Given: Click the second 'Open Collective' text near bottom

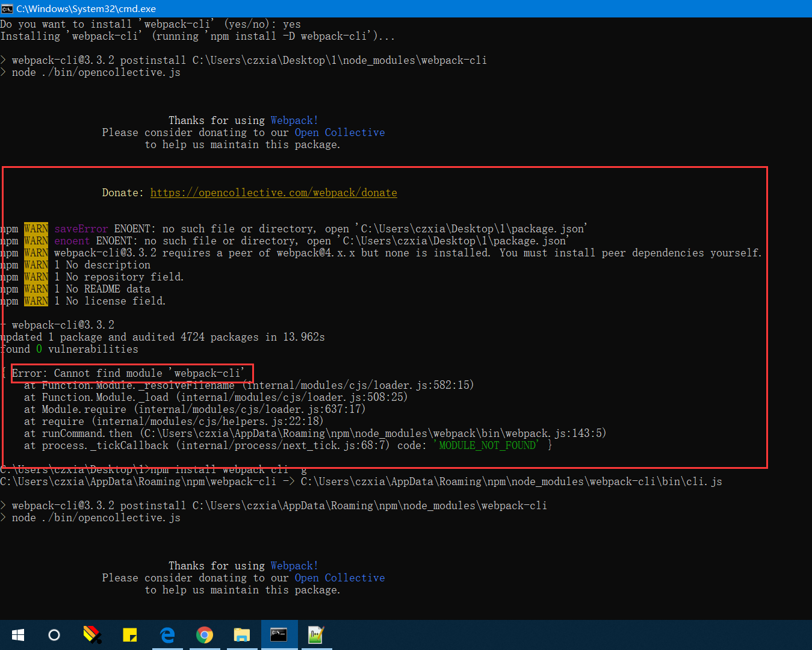Looking at the screenshot, I should coord(339,578).
